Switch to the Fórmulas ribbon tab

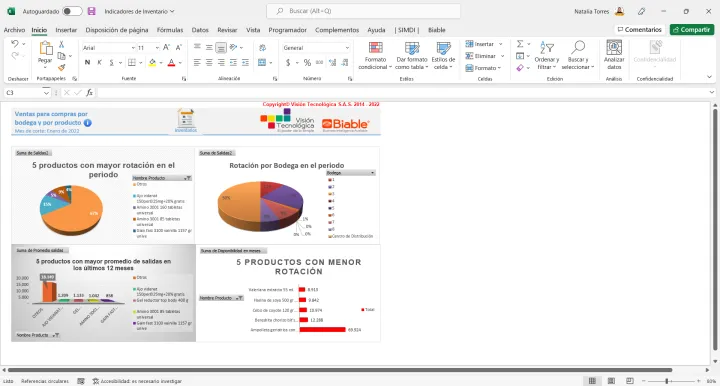(x=170, y=30)
